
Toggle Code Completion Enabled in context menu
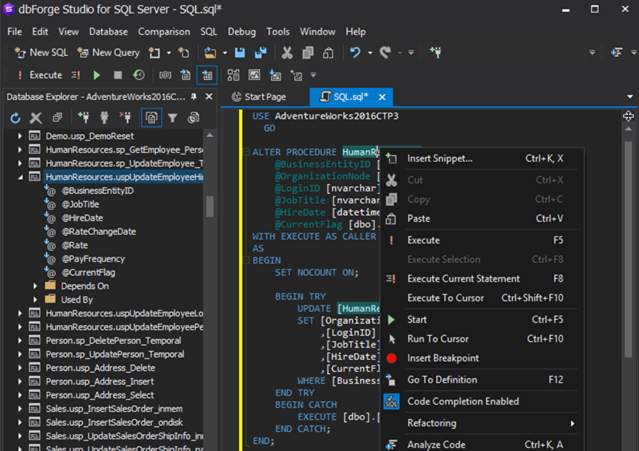pos(462,401)
